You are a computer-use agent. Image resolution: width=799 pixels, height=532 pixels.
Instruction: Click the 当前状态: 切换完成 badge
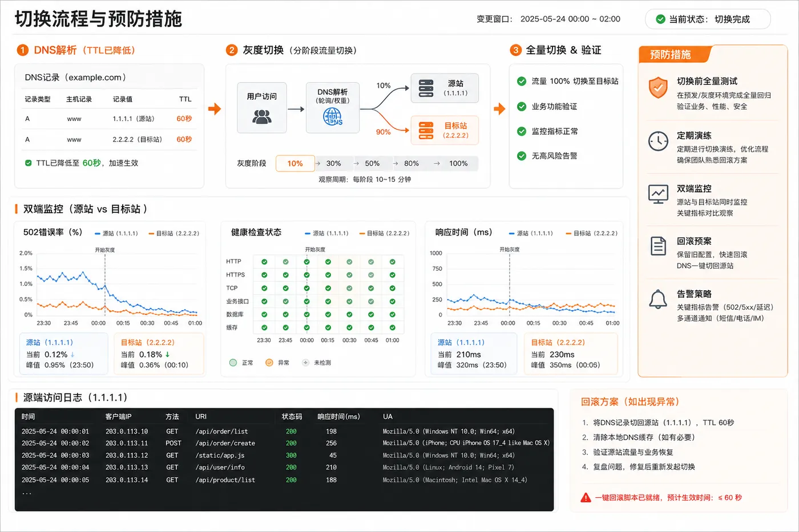click(708, 19)
